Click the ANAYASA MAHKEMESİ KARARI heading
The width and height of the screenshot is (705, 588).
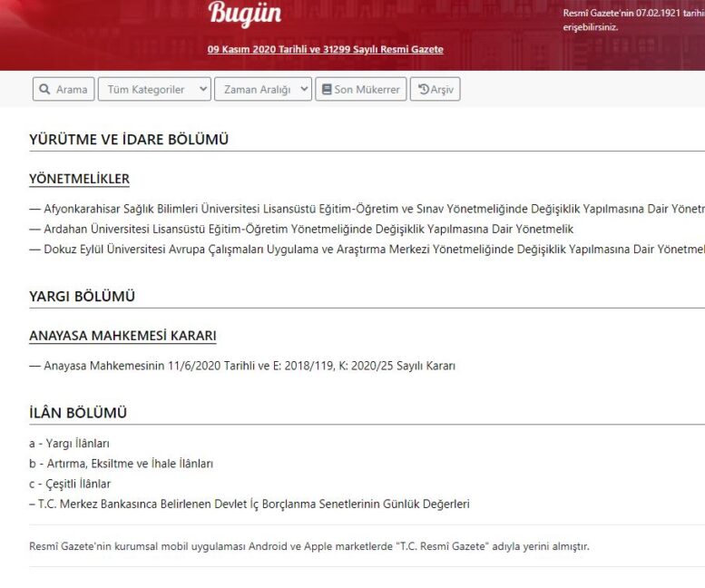(122, 336)
